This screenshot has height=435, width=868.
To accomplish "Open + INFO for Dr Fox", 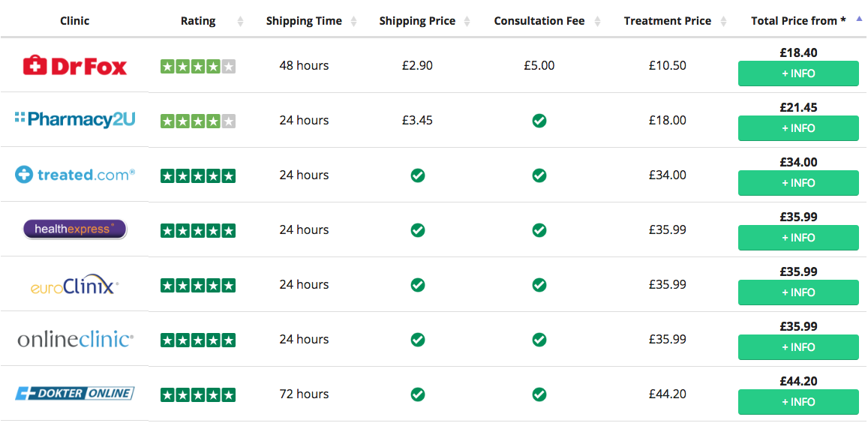I will click(798, 73).
